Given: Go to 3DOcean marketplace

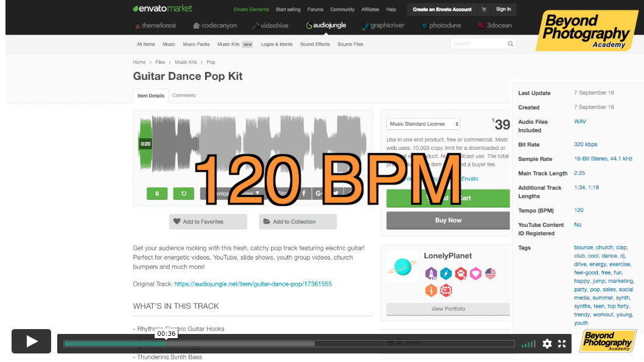Looking at the screenshot, I should [x=495, y=26].
